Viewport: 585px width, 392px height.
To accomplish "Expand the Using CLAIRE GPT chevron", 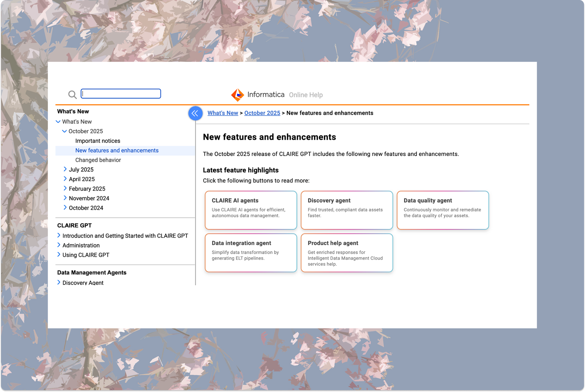I will tap(59, 255).
